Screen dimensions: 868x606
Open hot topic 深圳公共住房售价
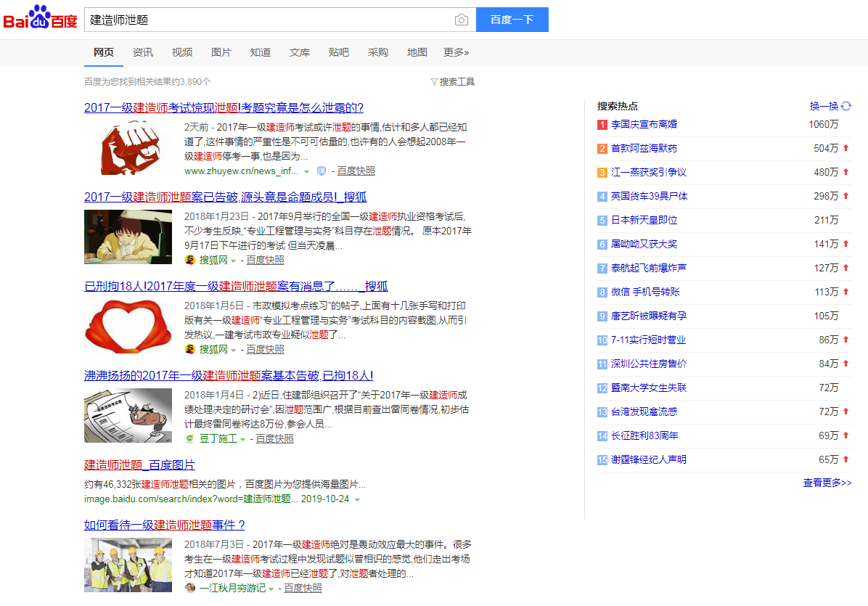649,364
